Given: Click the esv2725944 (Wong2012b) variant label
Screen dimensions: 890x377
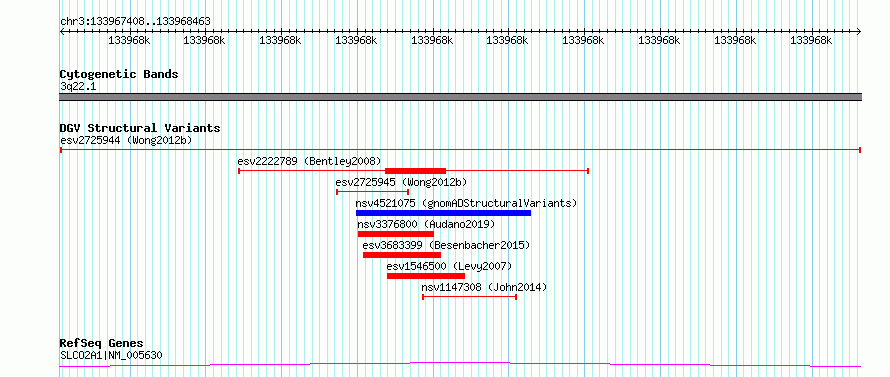Looking at the screenshot, I should (x=125, y=140).
